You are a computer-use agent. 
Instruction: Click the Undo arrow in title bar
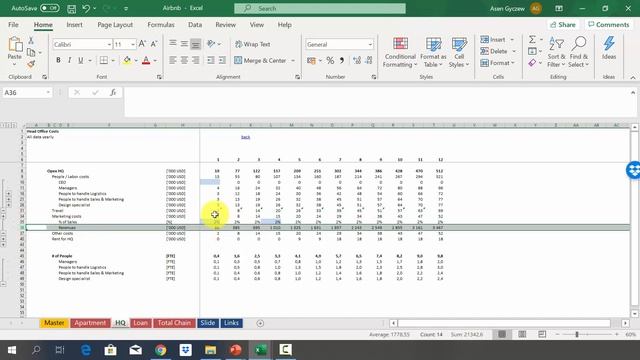tap(86, 8)
